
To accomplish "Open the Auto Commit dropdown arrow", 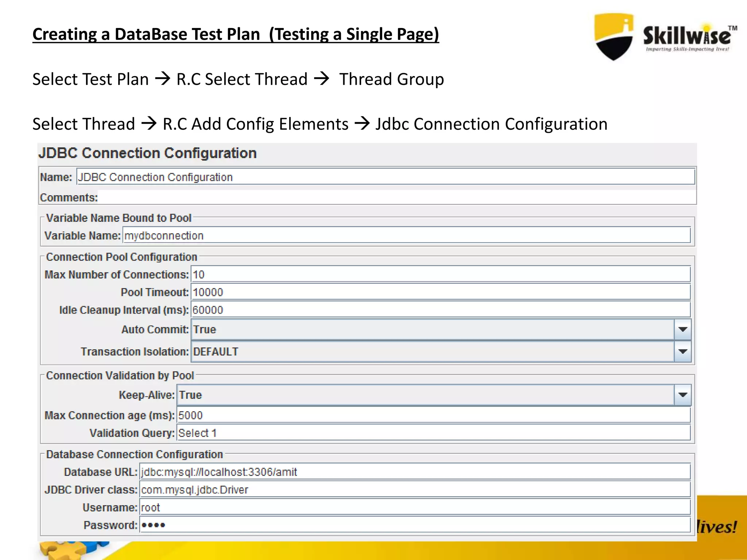I will pos(682,330).
